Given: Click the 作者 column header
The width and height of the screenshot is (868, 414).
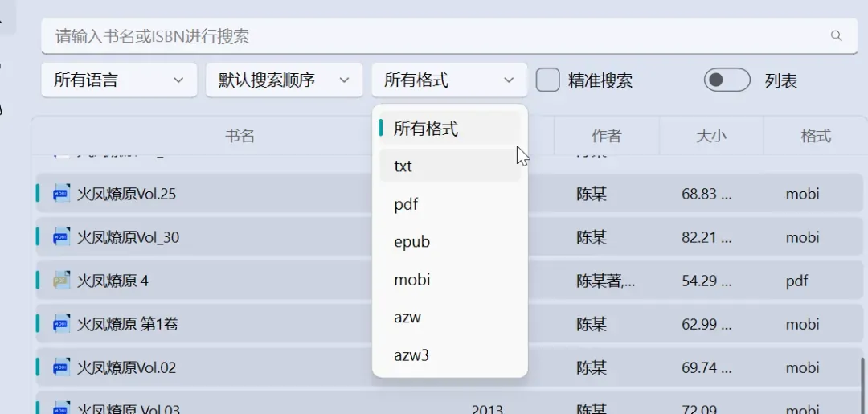Looking at the screenshot, I should [x=606, y=136].
